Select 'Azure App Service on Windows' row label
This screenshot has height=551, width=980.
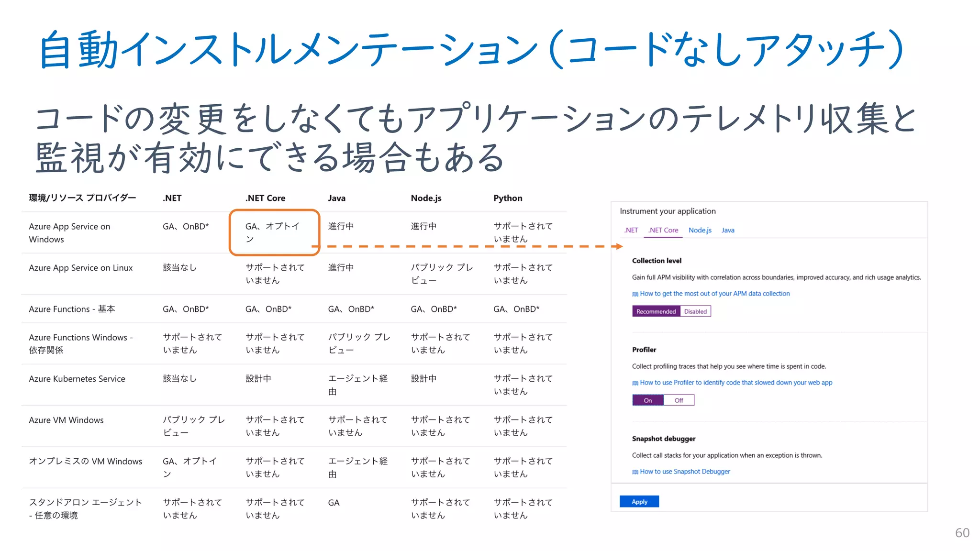69,233
